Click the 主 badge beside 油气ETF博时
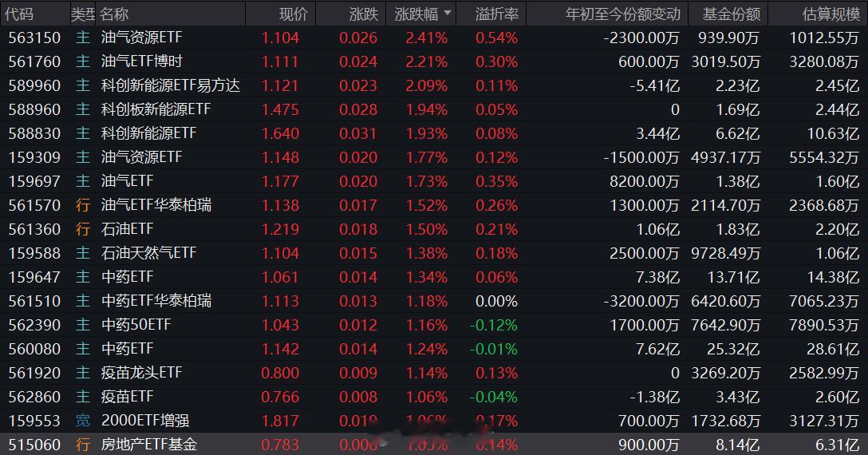868x455 pixels. point(83,61)
